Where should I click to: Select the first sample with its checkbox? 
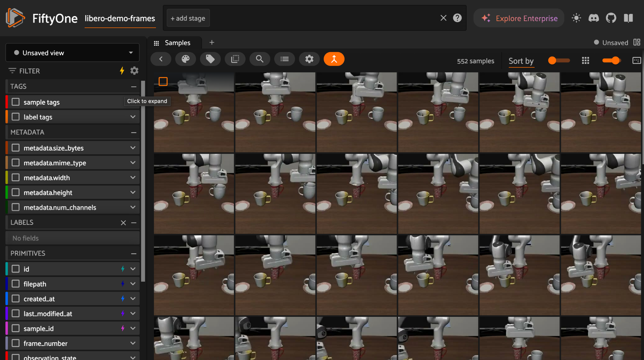pyautogui.click(x=163, y=82)
